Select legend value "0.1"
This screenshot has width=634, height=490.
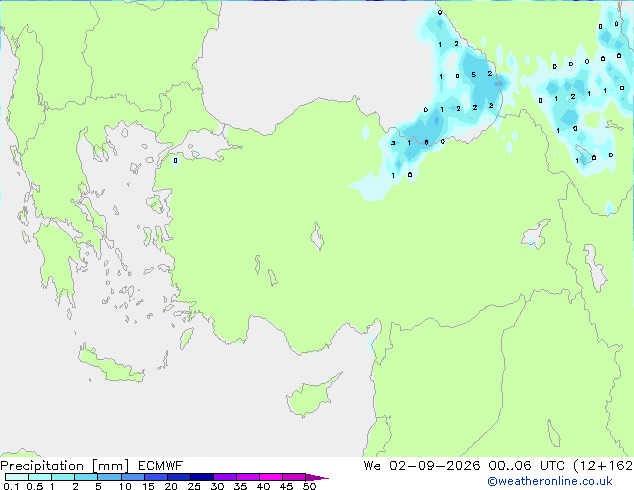tap(11, 486)
